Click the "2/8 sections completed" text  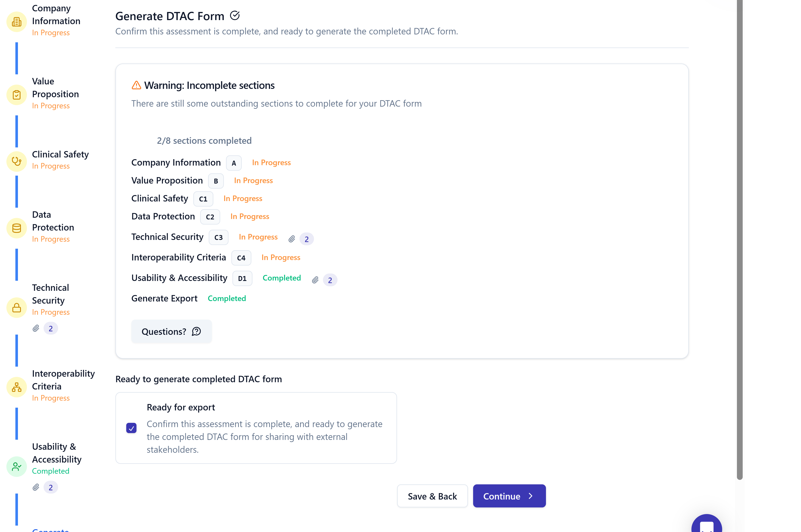(204, 140)
